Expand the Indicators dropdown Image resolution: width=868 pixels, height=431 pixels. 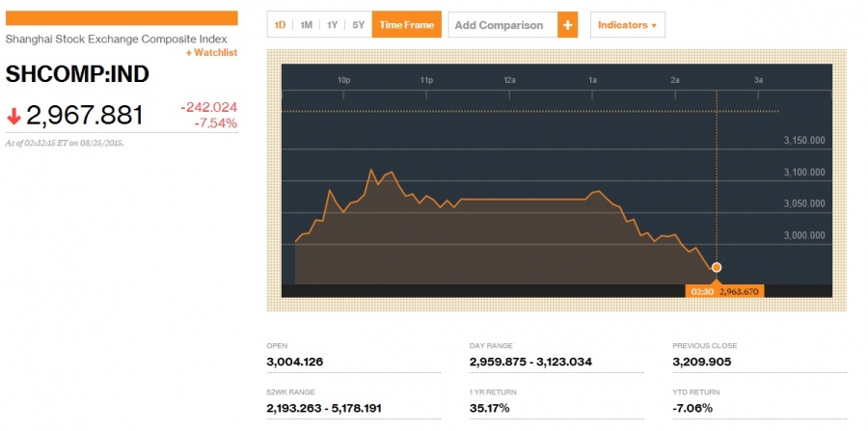tap(628, 25)
